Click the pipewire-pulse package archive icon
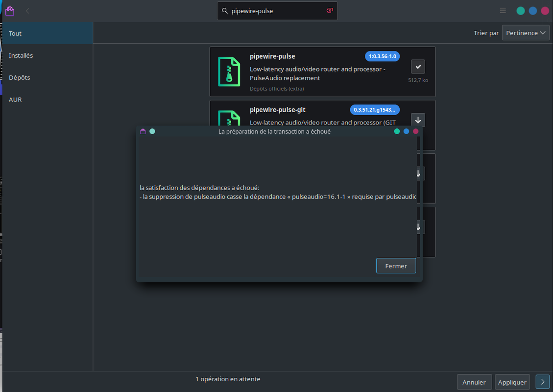Image resolution: width=553 pixels, height=392 pixels. (229, 72)
